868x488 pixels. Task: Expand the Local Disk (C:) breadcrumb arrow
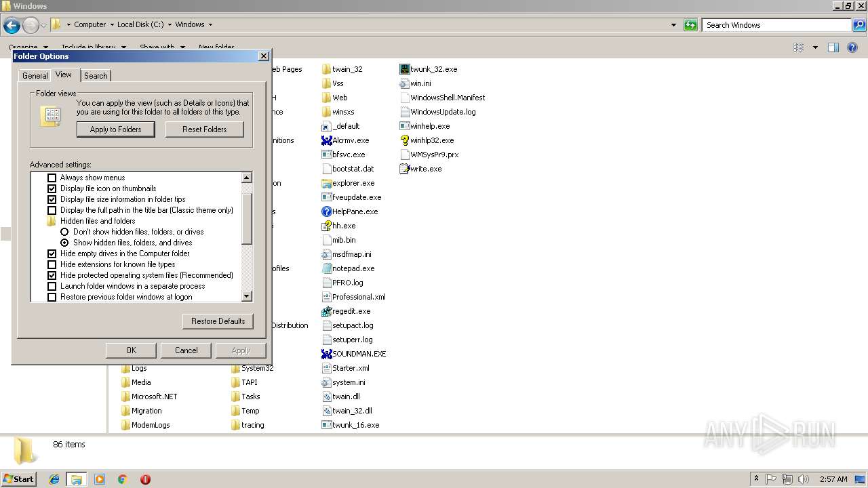pos(170,25)
